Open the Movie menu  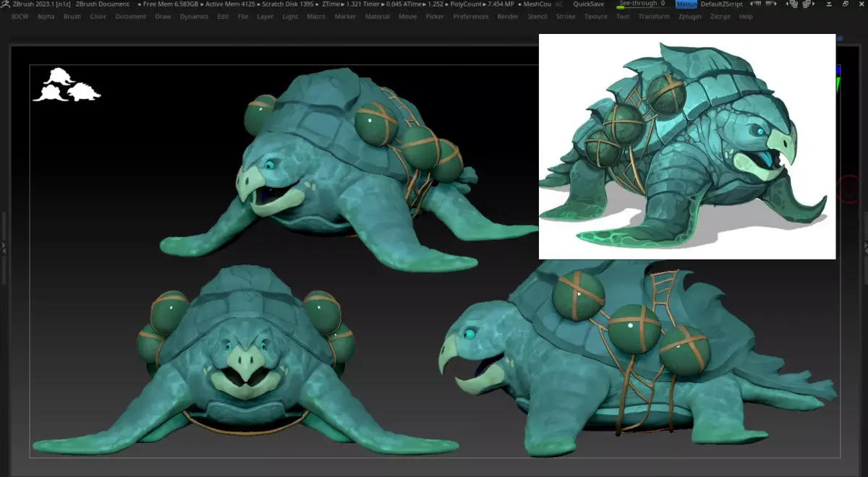coord(408,17)
